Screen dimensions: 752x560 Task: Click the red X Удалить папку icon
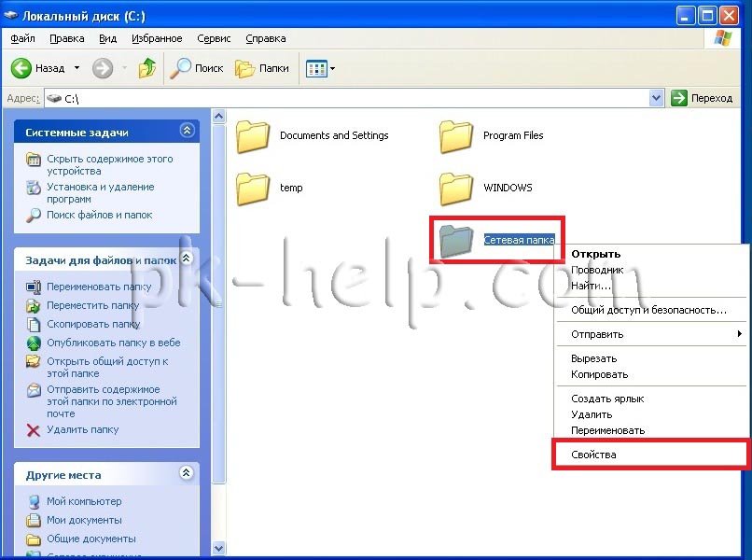[x=33, y=430]
